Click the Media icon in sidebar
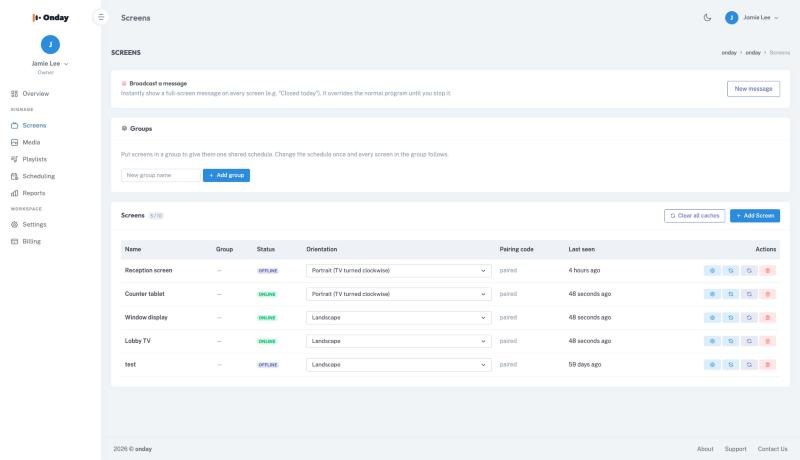The image size is (800, 460). 14,142
